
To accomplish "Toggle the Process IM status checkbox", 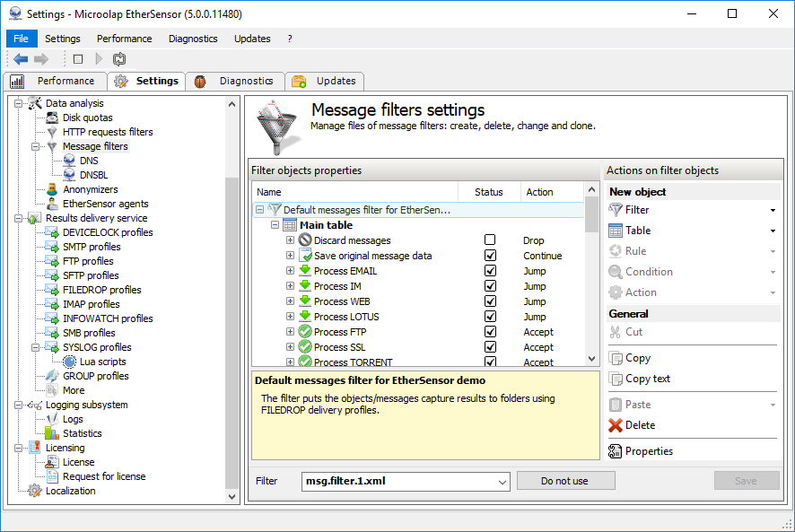I will pos(490,285).
